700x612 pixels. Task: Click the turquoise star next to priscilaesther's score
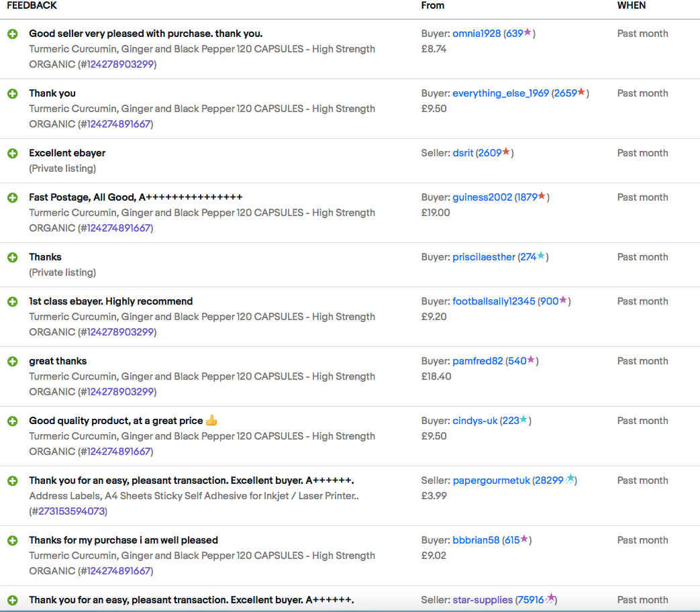(x=541, y=256)
